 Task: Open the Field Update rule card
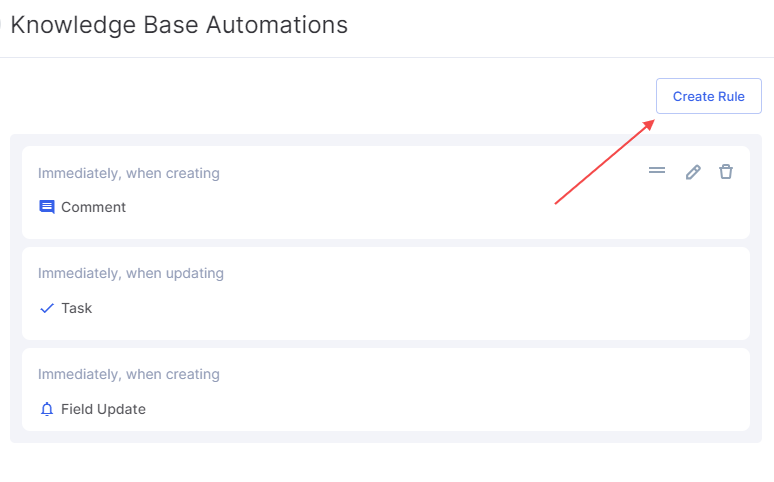tap(386, 389)
